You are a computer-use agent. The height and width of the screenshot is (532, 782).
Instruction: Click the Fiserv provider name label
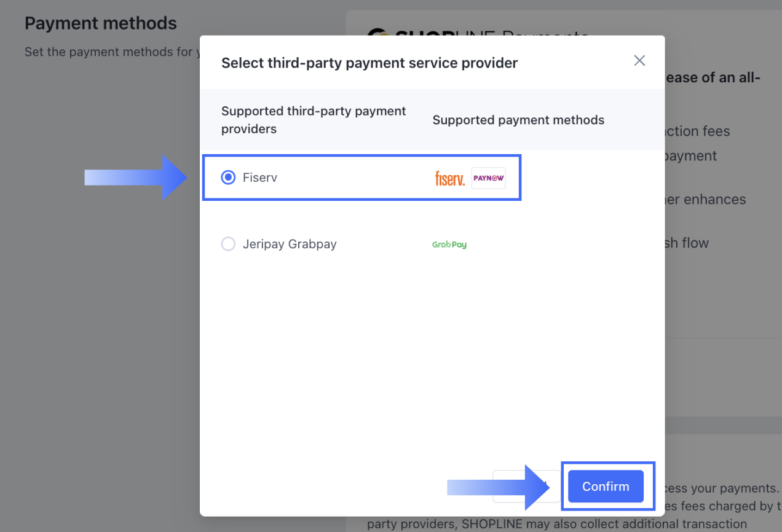pos(260,178)
